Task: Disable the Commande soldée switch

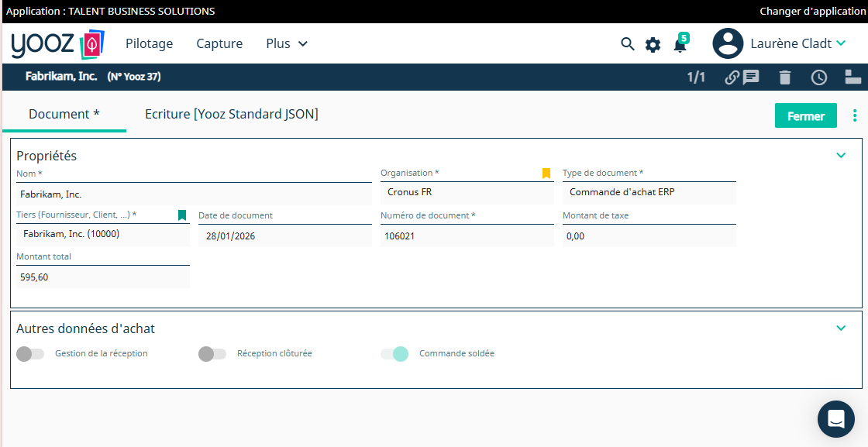Action: coord(394,354)
